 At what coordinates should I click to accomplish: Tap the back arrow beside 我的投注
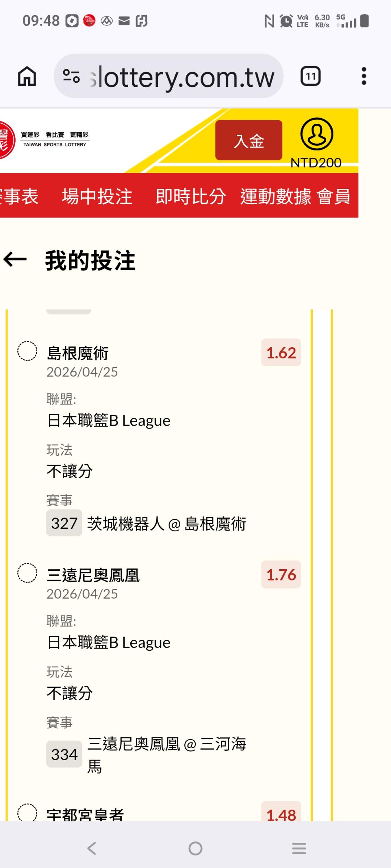(15, 260)
